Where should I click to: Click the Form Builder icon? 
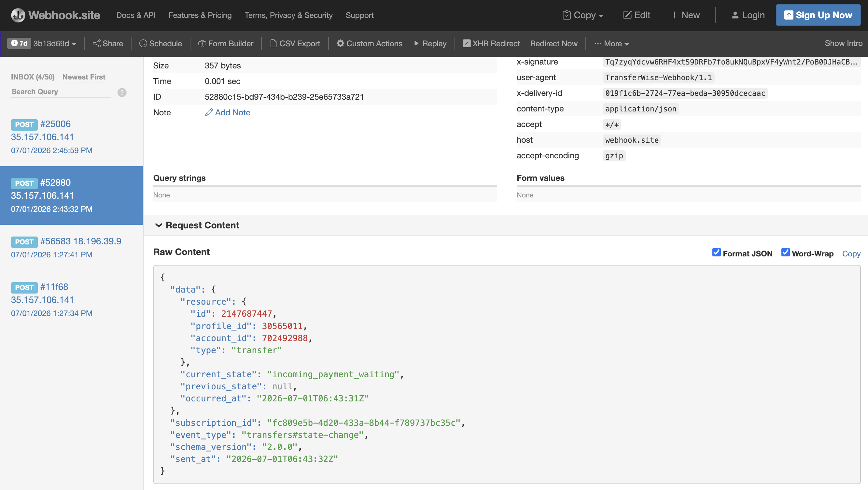coord(202,44)
